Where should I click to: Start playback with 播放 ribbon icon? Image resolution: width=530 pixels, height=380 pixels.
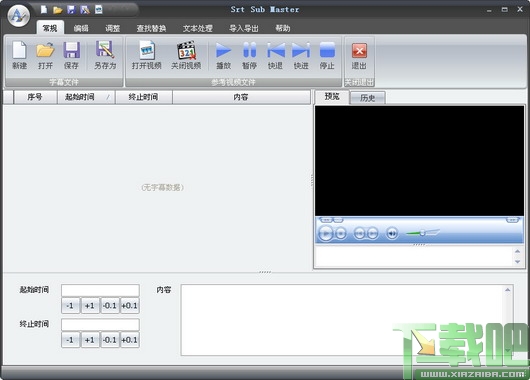(223, 55)
